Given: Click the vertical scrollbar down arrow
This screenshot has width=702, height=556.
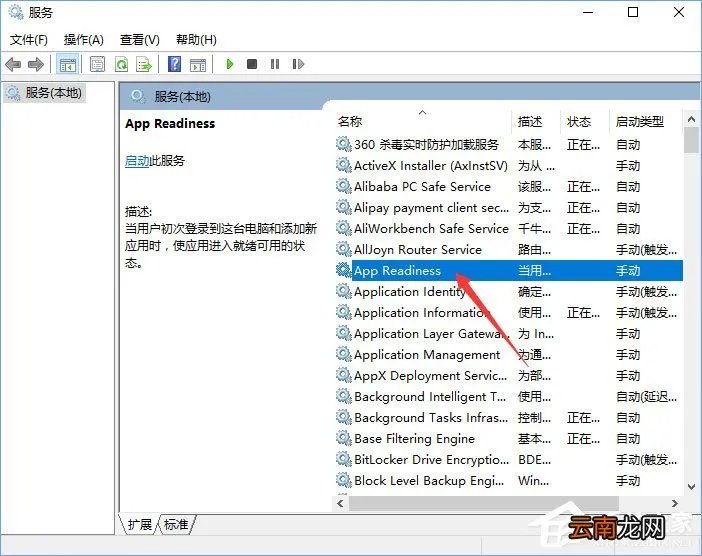Looking at the screenshot, I should (691, 487).
